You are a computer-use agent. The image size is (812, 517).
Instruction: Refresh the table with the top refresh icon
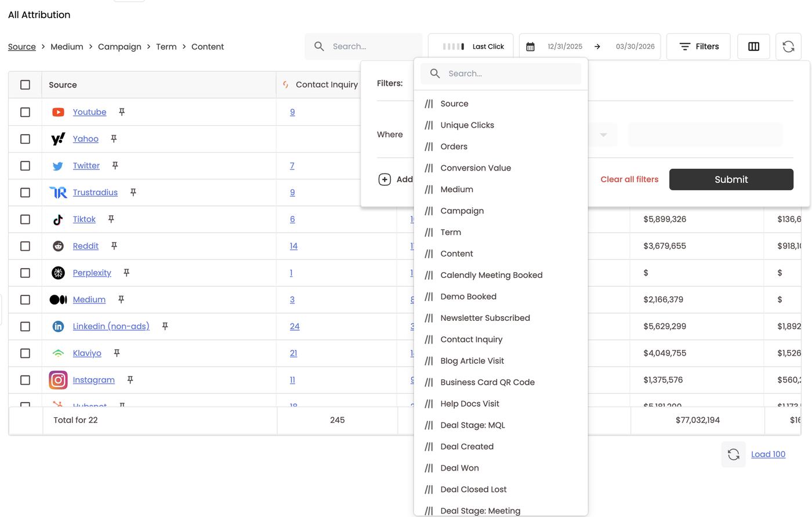click(788, 46)
